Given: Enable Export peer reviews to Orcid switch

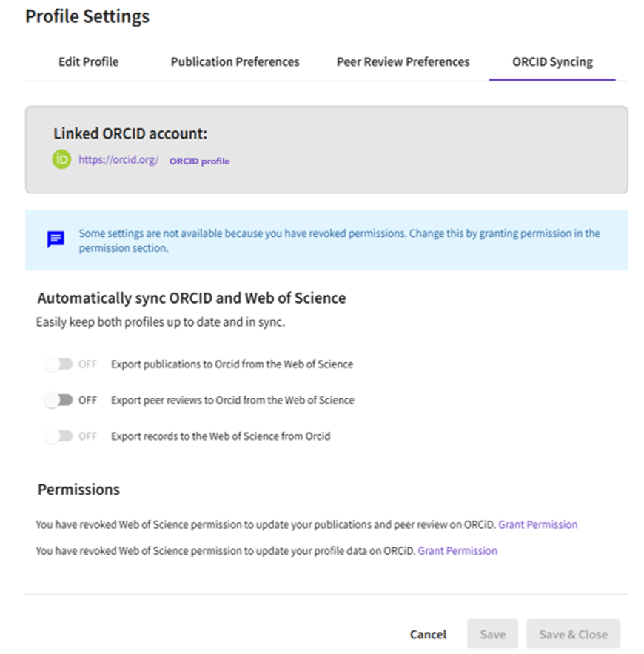Looking at the screenshot, I should coord(58,400).
